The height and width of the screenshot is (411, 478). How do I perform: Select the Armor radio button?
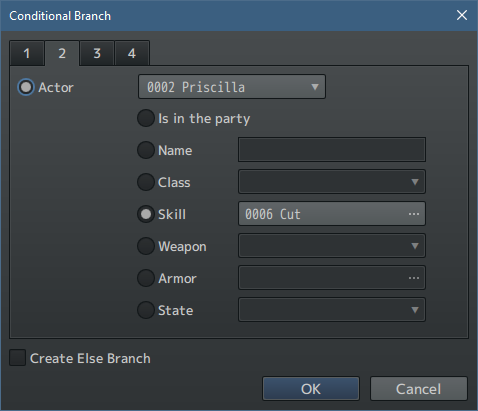coord(146,278)
